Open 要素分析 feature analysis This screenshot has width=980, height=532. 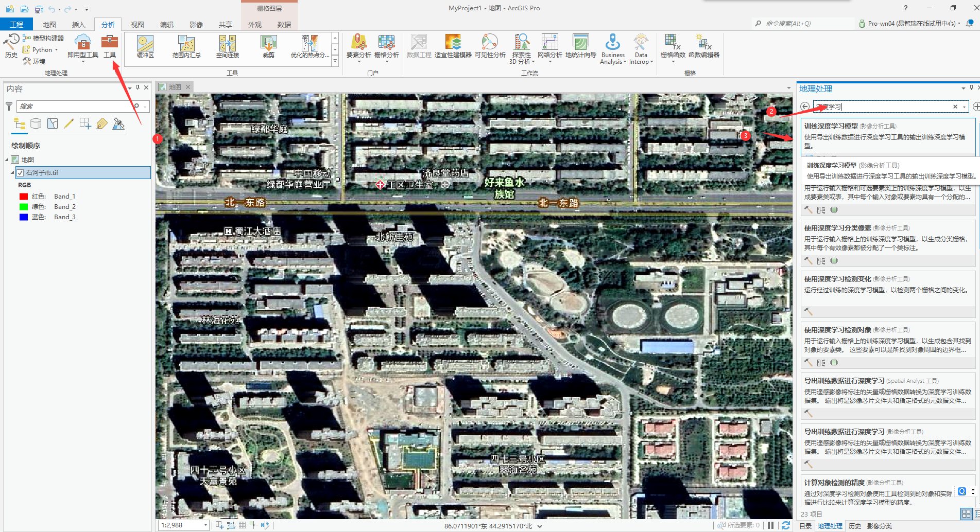point(359,47)
